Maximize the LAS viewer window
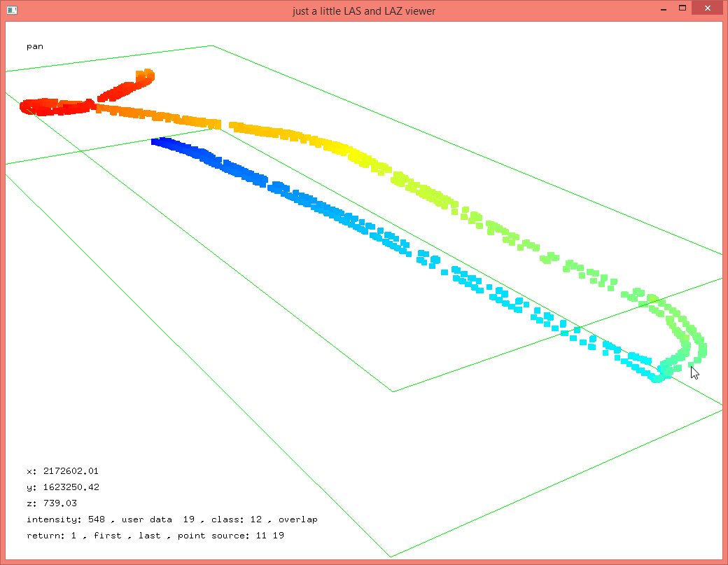Image resolution: width=728 pixels, height=565 pixels. tap(682, 9)
